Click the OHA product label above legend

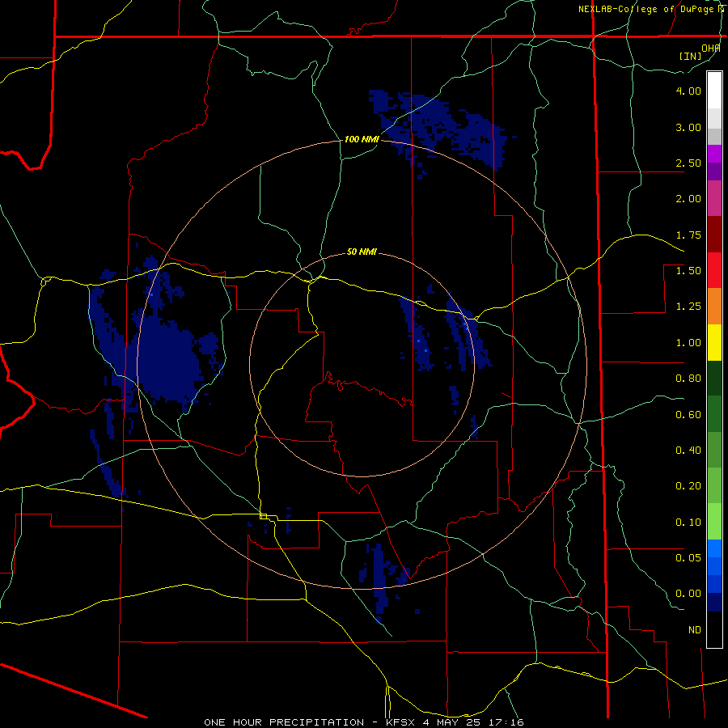[x=711, y=49]
